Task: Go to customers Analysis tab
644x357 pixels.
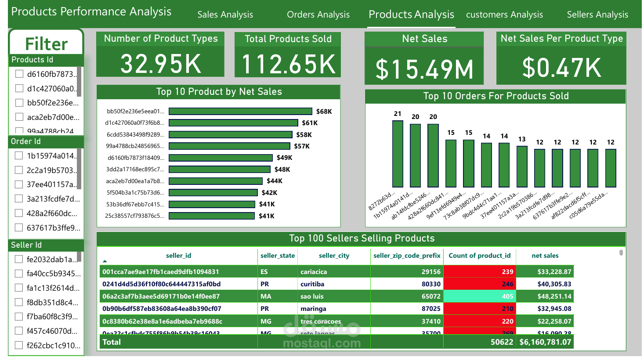Action: pos(504,14)
